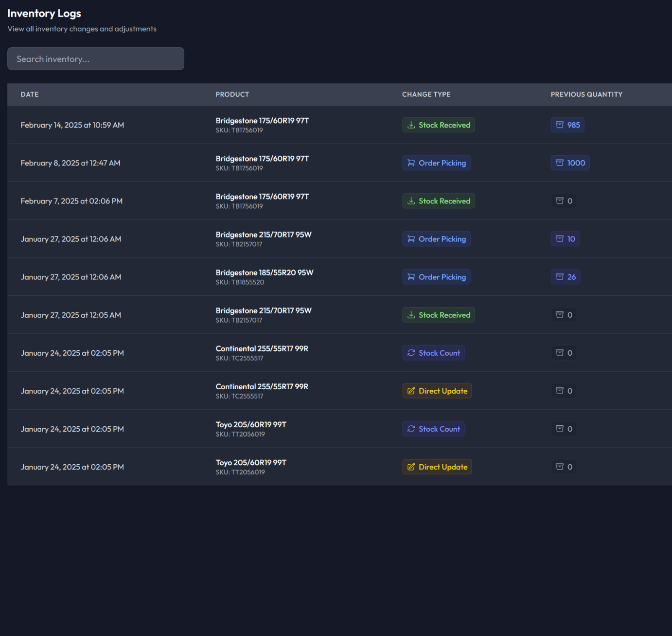Click SKU: TT2056019 in Stock Count row
Viewport: 672px width, 636px height.
pos(240,434)
